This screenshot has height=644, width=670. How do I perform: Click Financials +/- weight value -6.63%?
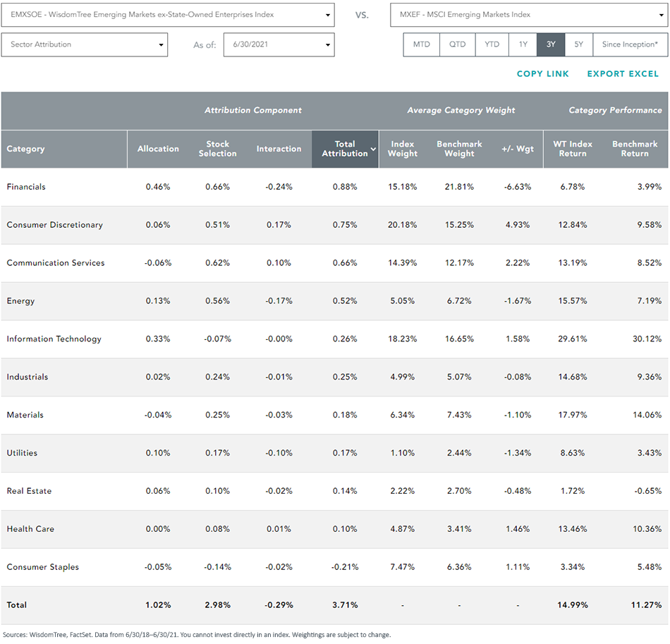518,187
